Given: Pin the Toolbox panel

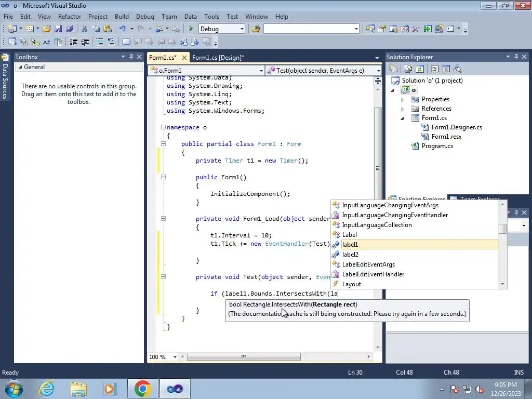Looking at the screenshot, I should [131, 57].
